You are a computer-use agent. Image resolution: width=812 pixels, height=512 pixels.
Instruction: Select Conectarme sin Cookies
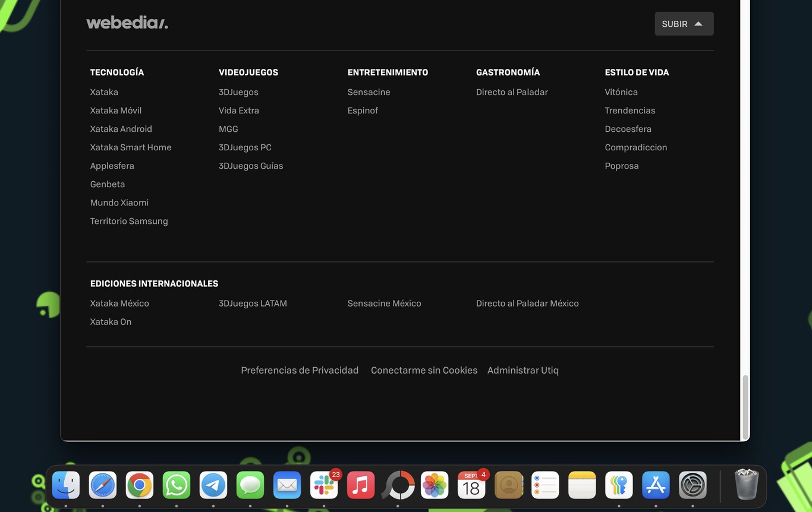point(424,370)
